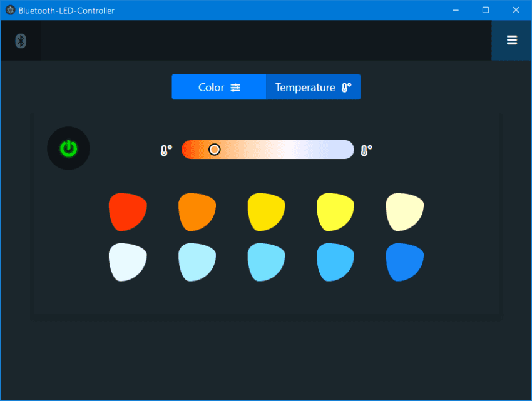Select the cool white preset
This screenshot has height=401, width=532.
coord(127,262)
